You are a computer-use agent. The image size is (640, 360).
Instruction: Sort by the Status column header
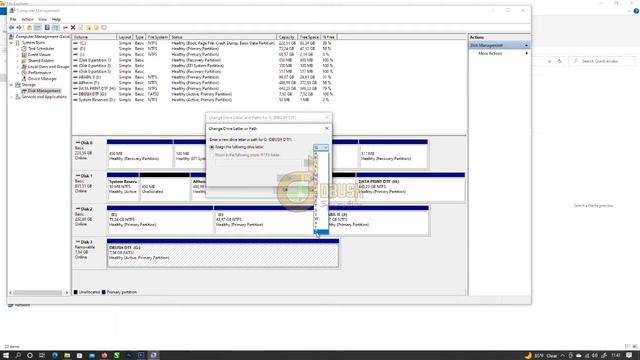point(223,37)
